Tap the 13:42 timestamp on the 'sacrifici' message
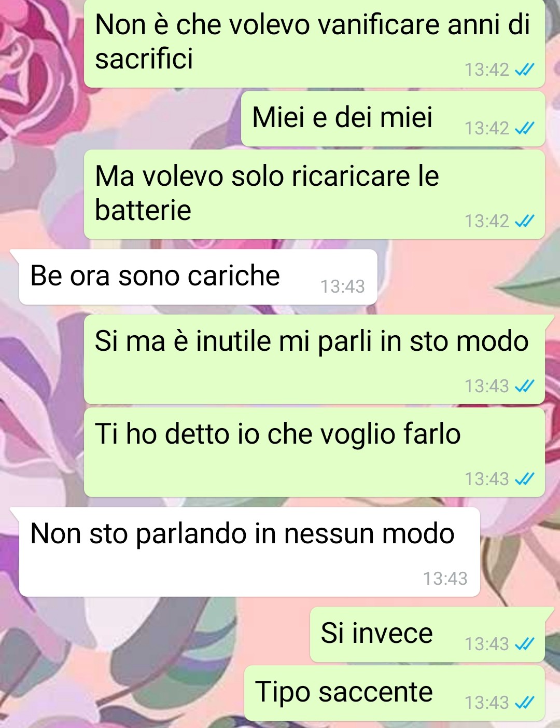 click(x=486, y=70)
